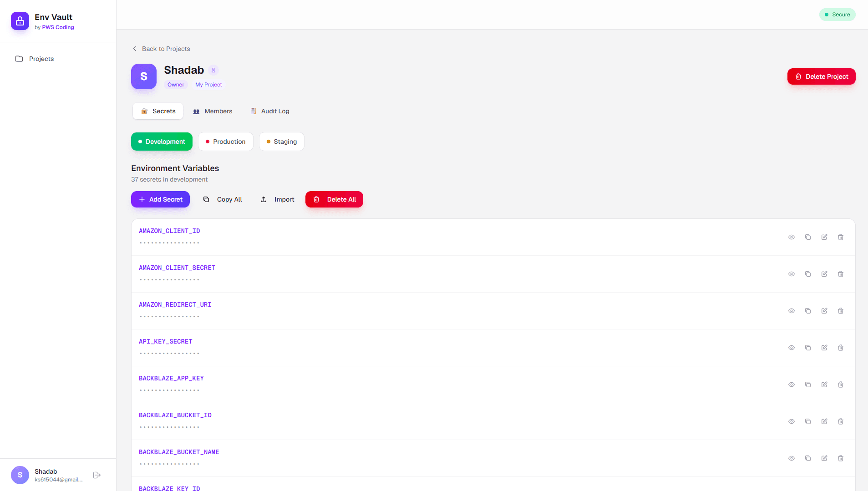This screenshot has width=868, height=491.
Task: Select the Staging environment
Action: [282, 142]
